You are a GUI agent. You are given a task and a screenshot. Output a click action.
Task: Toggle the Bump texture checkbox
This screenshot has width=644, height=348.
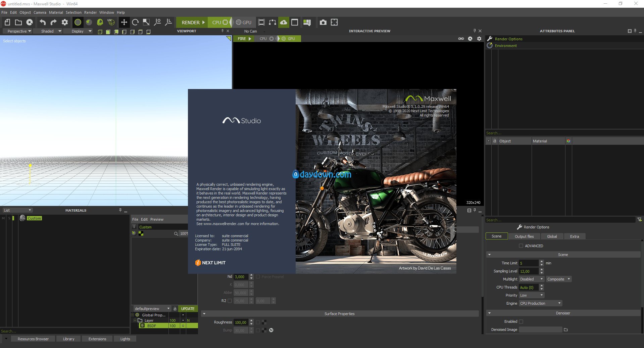[258, 330]
